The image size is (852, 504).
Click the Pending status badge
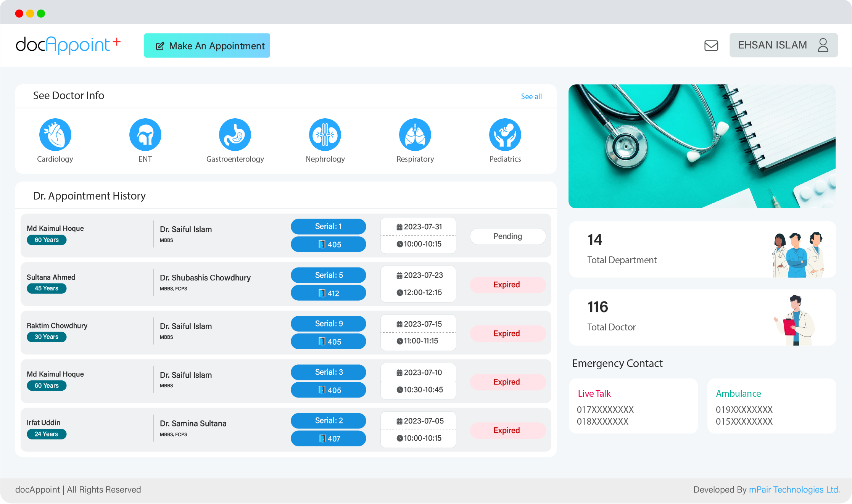pos(507,236)
